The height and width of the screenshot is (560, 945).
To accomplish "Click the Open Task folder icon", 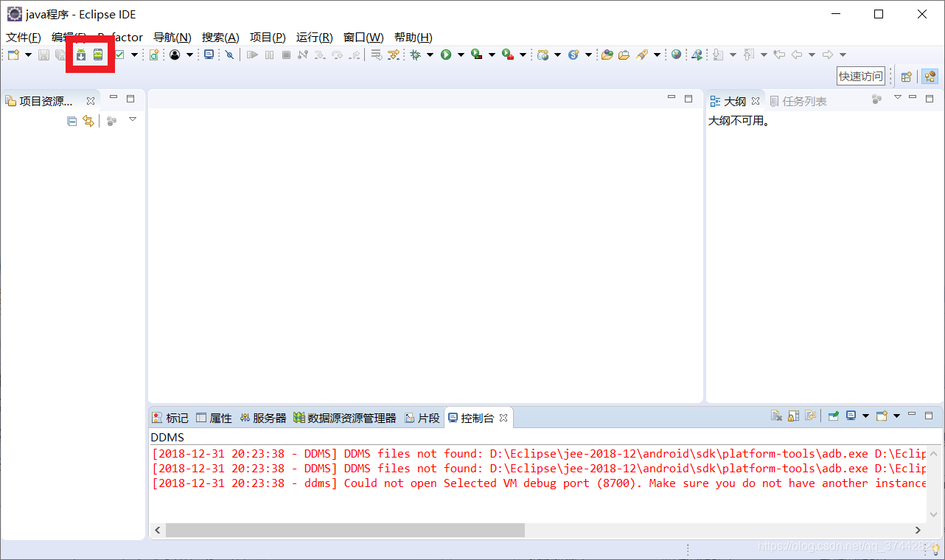I will (x=624, y=55).
